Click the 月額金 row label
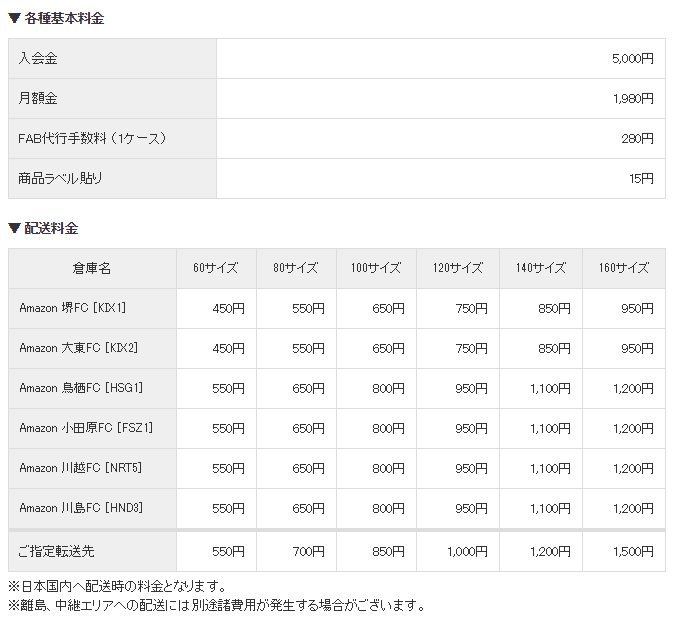 point(38,99)
